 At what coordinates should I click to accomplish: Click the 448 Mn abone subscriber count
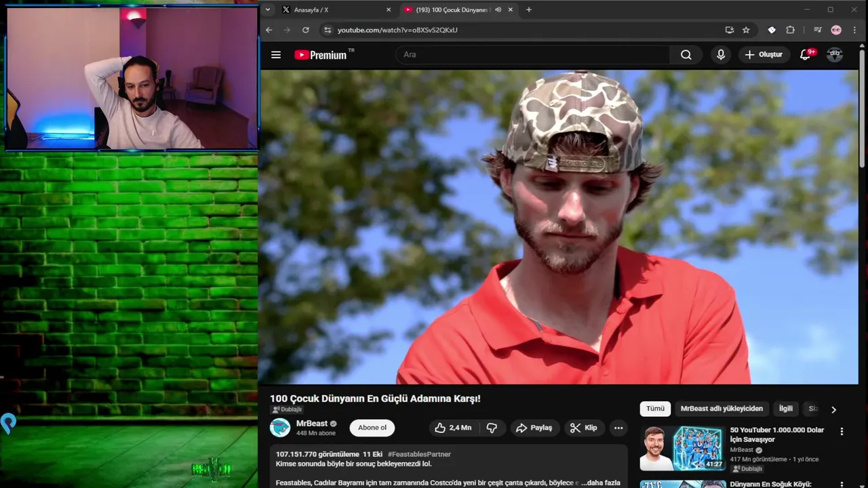(315, 433)
